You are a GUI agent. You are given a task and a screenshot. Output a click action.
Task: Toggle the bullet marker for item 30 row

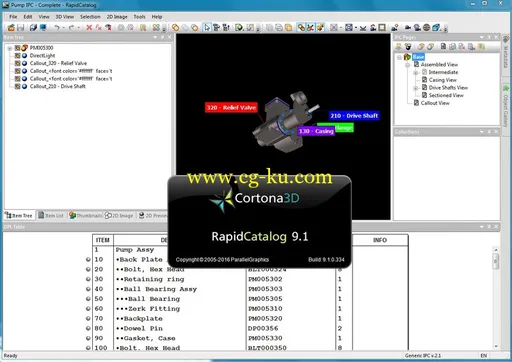88,279
